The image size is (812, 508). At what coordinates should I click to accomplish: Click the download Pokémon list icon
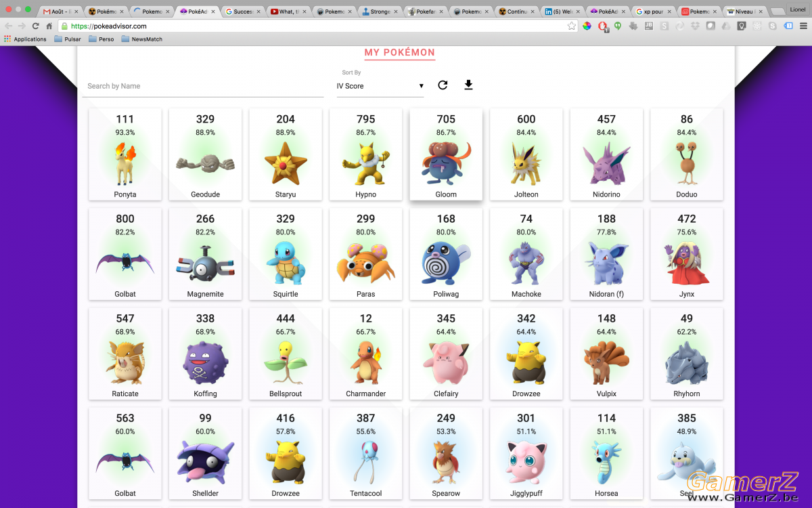468,85
